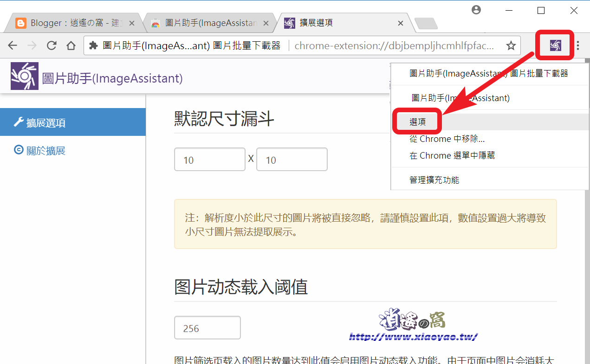590x364 pixels.
Task: Close the Blogger tab
Action: pyautogui.click(x=132, y=23)
